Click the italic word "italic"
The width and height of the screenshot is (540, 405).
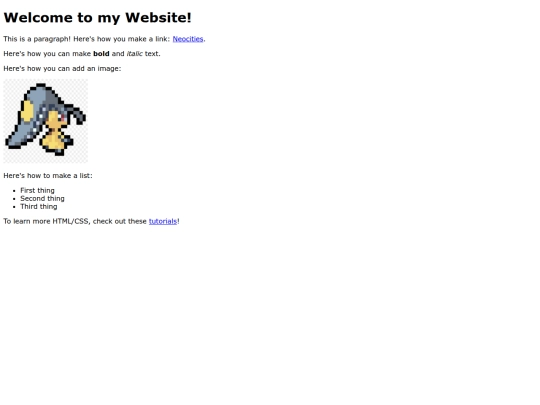(x=135, y=54)
